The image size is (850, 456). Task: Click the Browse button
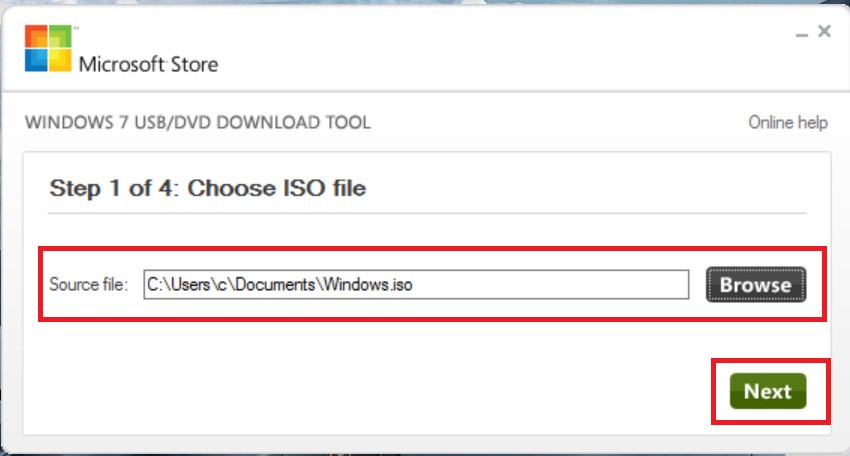[x=756, y=285]
